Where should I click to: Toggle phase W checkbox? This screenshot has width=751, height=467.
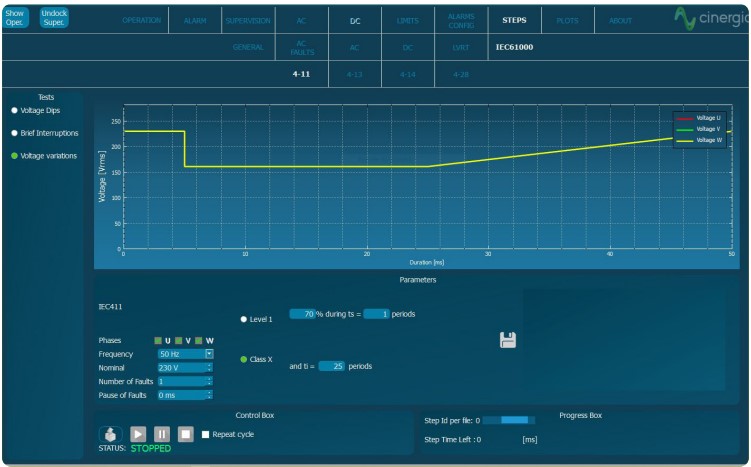click(199, 341)
